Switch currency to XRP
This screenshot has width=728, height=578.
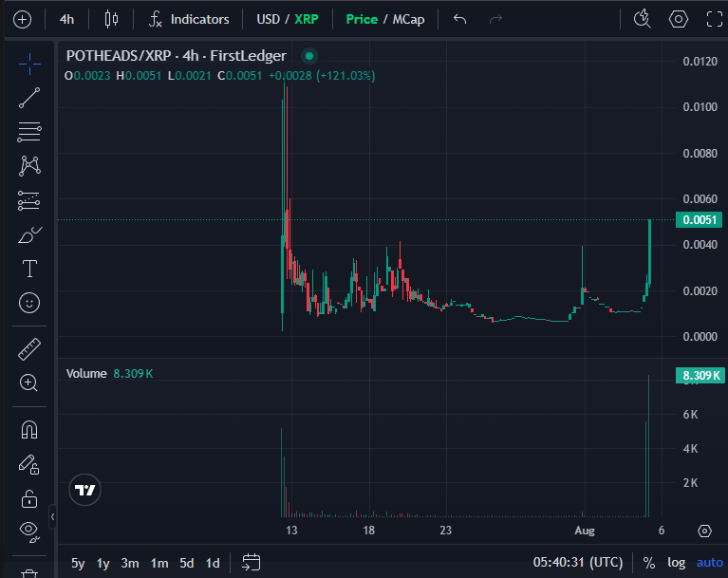coord(307,20)
